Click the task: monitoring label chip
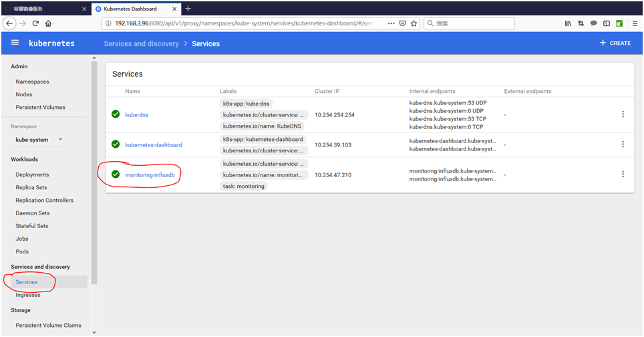644x337 pixels. pos(244,186)
